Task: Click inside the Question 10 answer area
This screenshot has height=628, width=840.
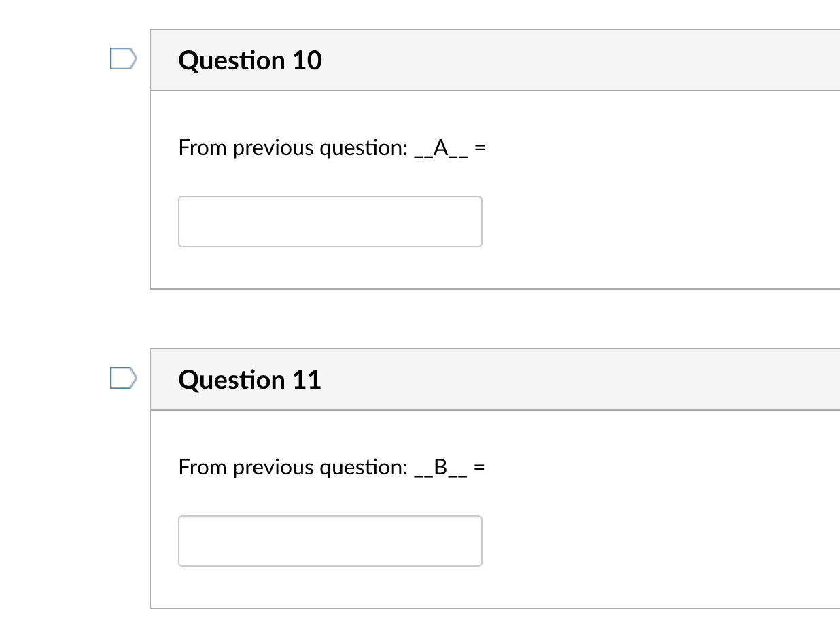Action: tap(330, 222)
